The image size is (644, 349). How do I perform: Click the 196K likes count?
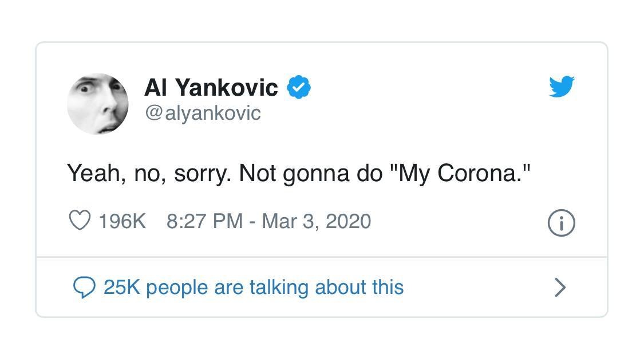click(x=122, y=221)
